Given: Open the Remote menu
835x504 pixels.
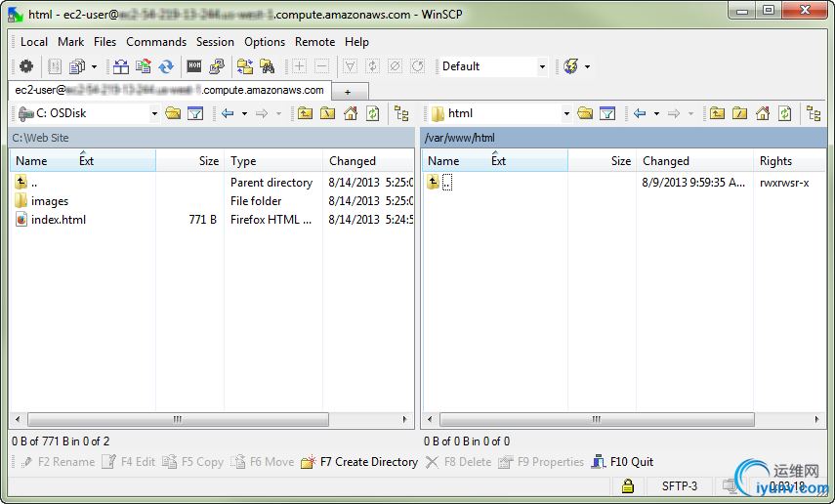Looking at the screenshot, I should [315, 42].
